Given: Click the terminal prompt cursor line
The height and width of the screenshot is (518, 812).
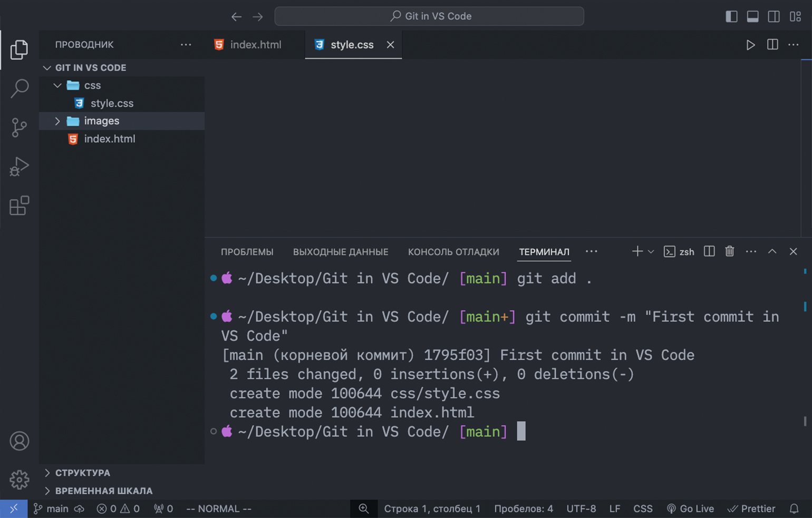Looking at the screenshot, I should tap(521, 432).
